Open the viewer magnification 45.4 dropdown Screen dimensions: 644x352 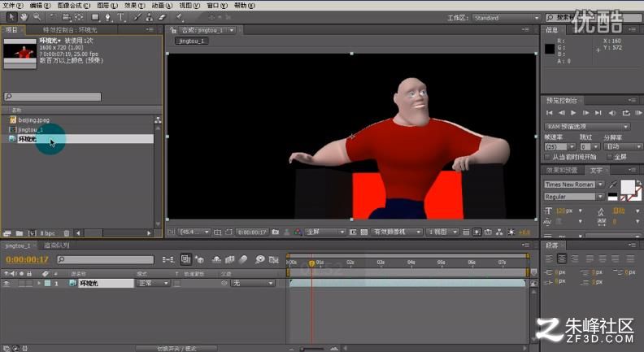click(x=194, y=232)
